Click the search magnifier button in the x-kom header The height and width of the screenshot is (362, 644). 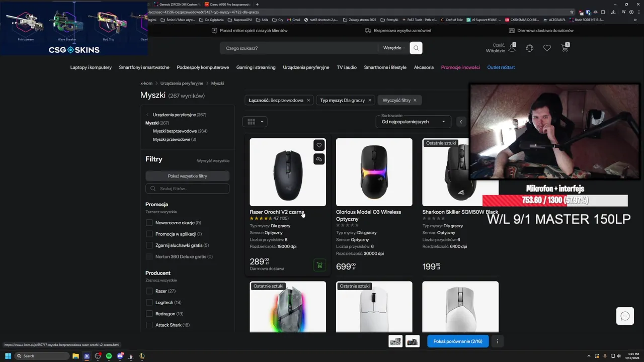tap(416, 48)
